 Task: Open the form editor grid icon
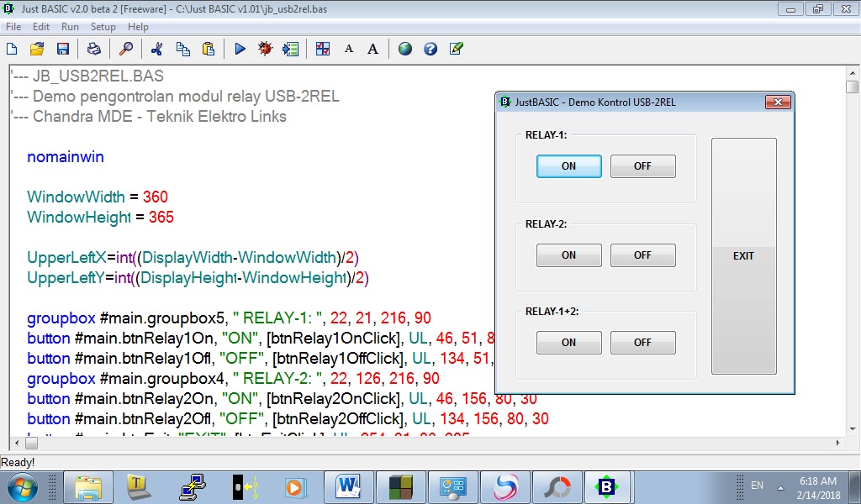pyautogui.click(x=323, y=49)
